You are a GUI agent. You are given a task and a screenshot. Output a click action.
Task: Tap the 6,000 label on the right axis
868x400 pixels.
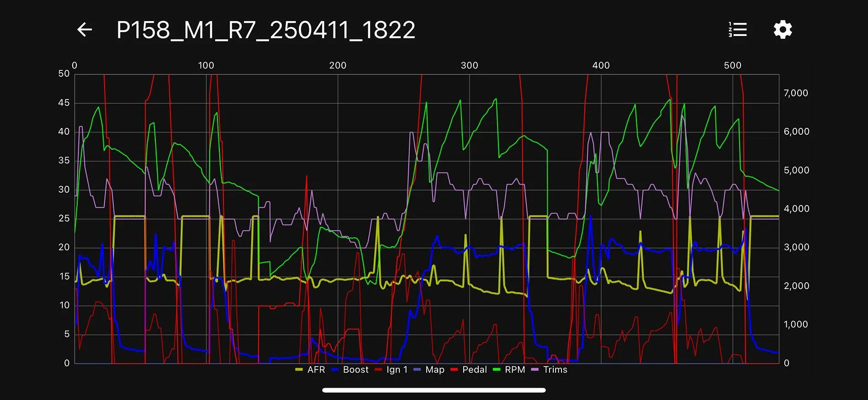pyautogui.click(x=796, y=132)
